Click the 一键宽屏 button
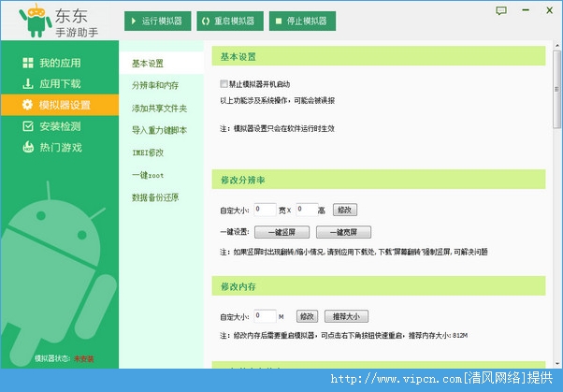 click(x=343, y=232)
